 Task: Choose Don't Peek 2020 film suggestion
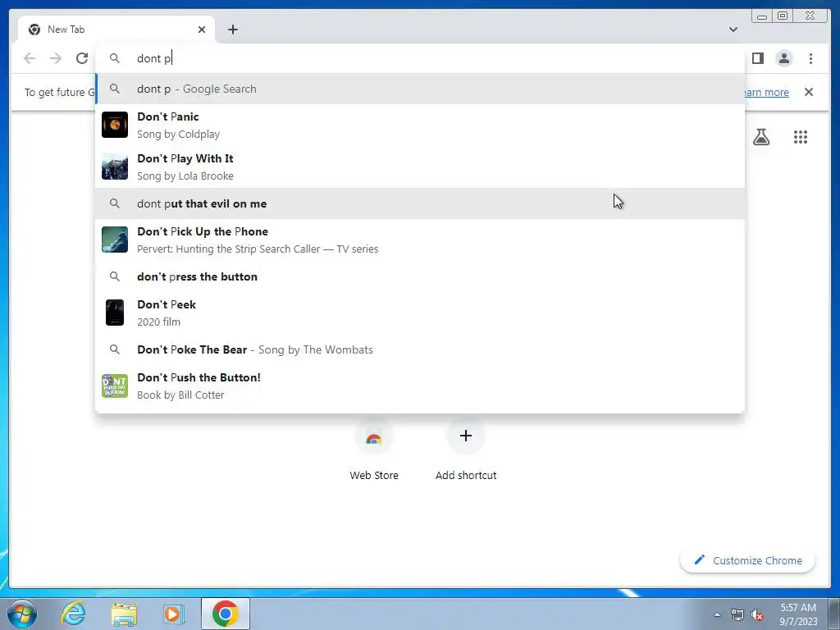[x=420, y=313]
